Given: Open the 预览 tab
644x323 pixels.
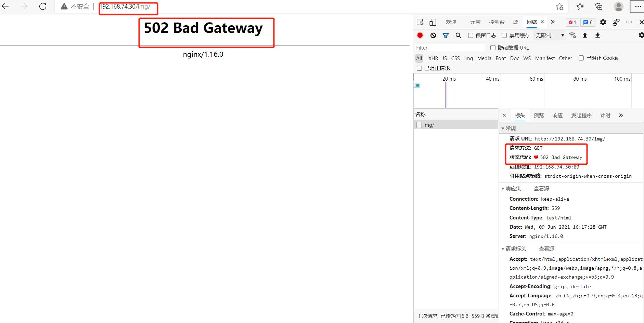Looking at the screenshot, I should (x=539, y=116).
